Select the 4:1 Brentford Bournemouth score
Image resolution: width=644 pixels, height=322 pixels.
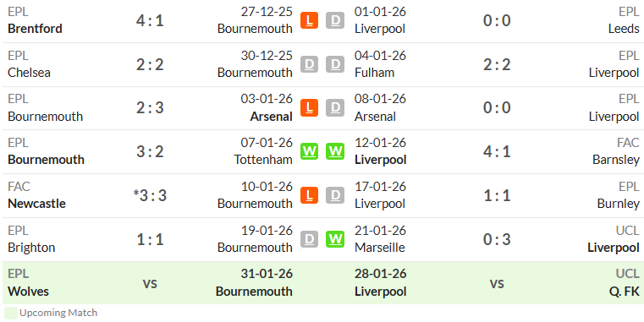pos(150,20)
